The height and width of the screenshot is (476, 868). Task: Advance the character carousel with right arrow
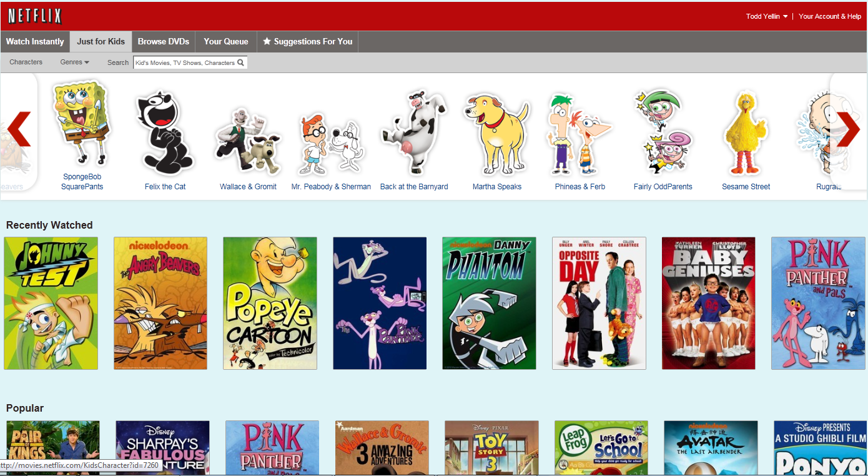pos(849,130)
